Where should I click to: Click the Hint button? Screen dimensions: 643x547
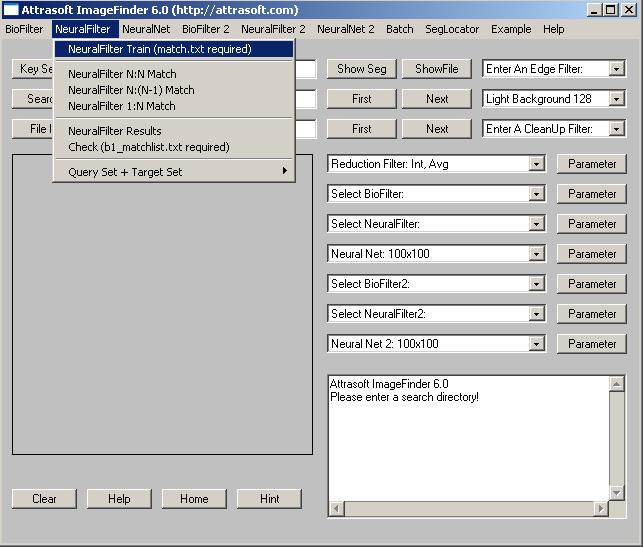coord(269,499)
